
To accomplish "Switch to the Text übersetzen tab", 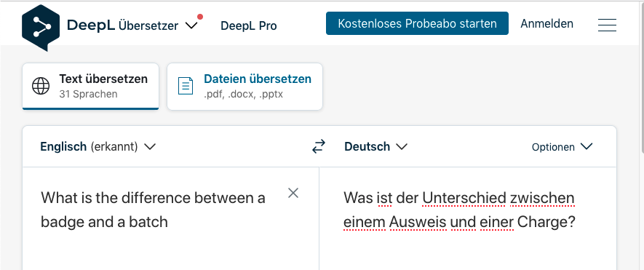I will click(90, 87).
